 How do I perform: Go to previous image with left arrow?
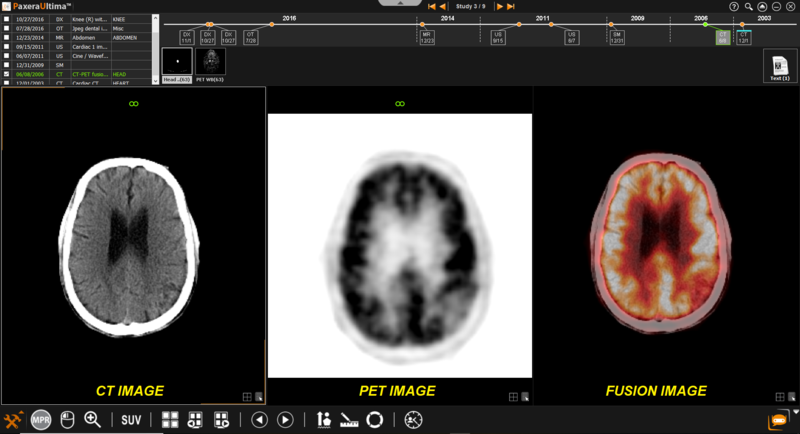(x=259, y=420)
